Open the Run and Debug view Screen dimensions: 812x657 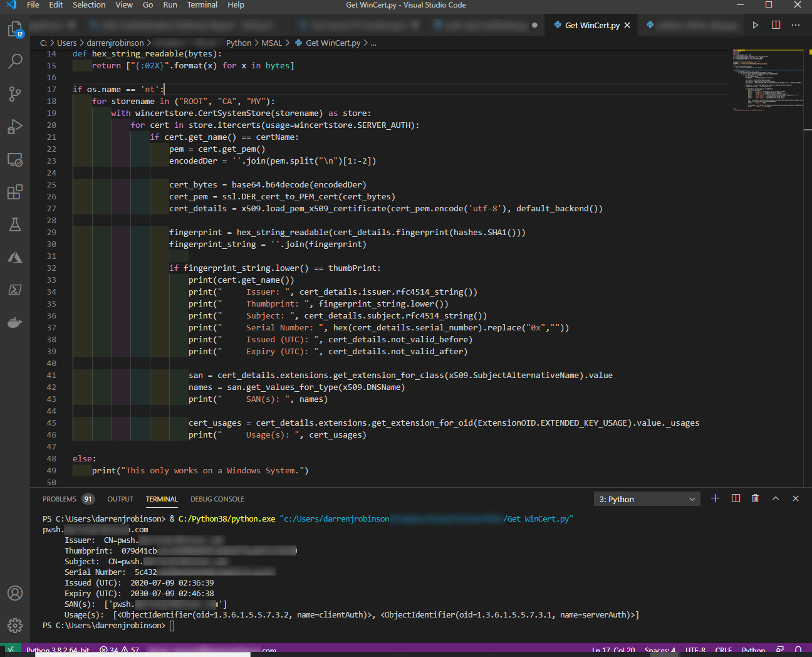(x=15, y=127)
